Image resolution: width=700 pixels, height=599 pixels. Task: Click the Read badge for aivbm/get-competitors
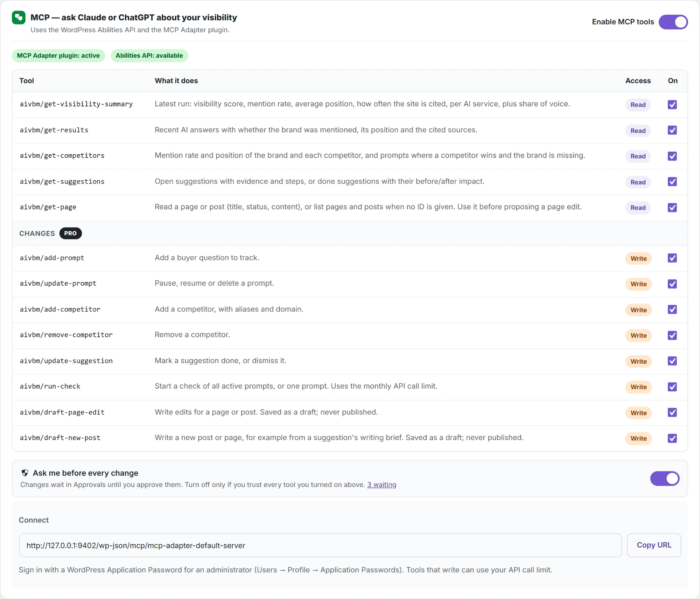[638, 156]
